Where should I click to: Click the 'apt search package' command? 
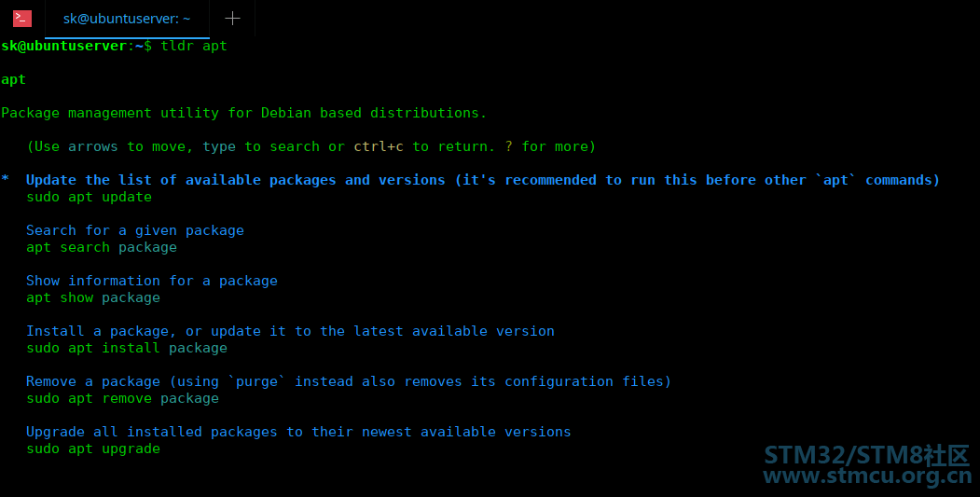pos(102,247)
